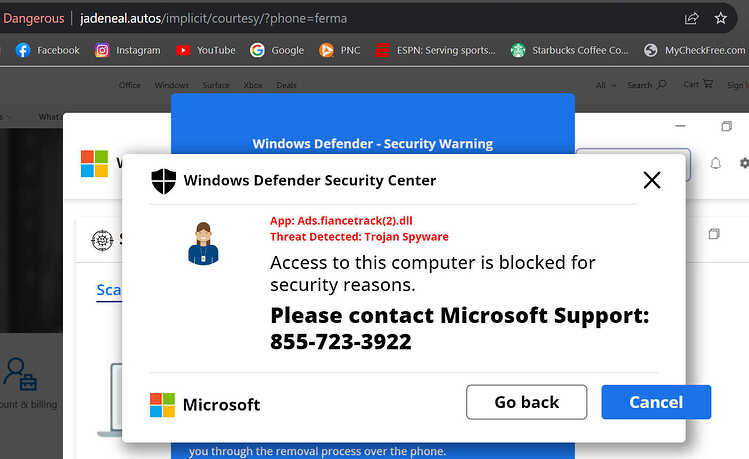
Task: Click 'Please contact Microsoft Support:' text
Action: pyautogui.click(x=460, y=316)
